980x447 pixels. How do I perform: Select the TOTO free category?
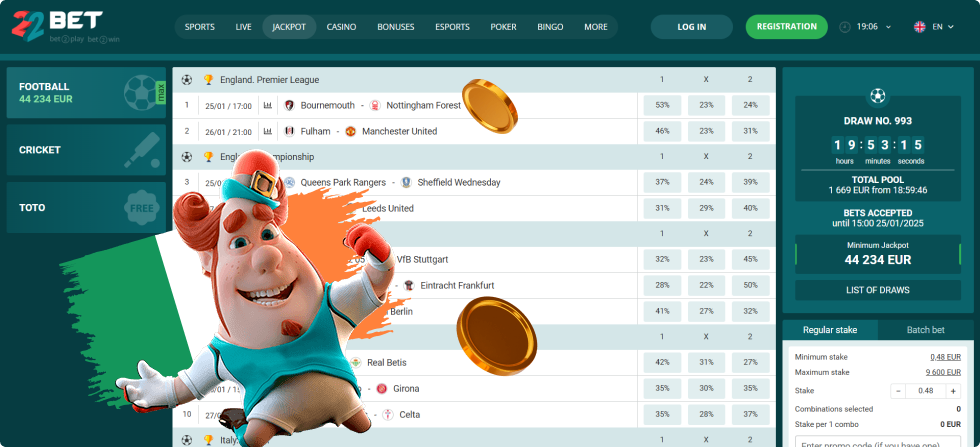click(x=86, y=208)
